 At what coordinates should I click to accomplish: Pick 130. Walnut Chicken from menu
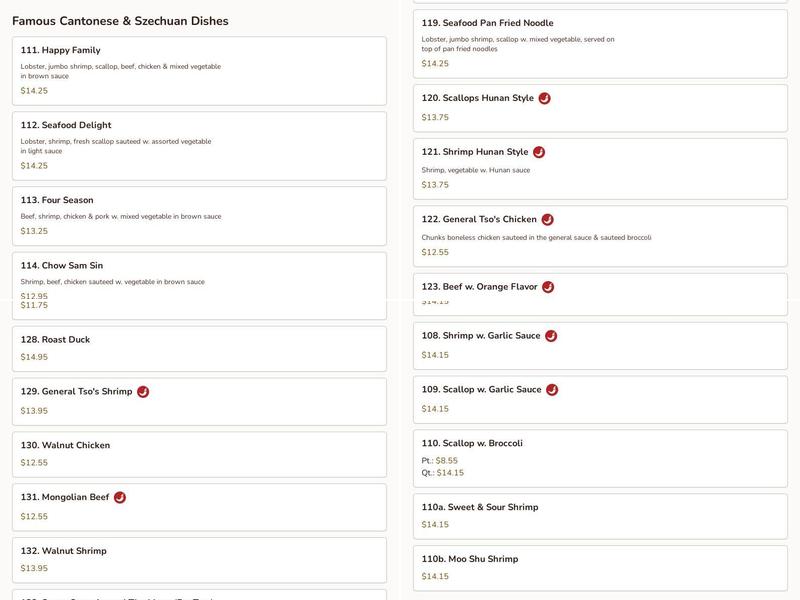199,454
